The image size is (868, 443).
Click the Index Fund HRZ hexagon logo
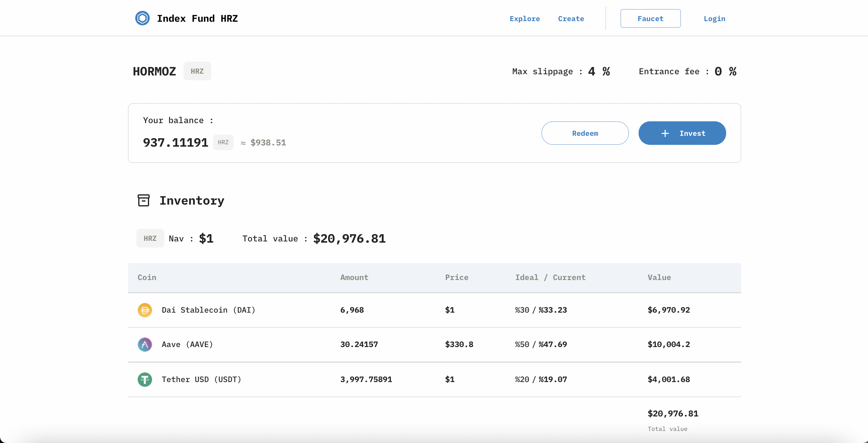pos(142,18)
